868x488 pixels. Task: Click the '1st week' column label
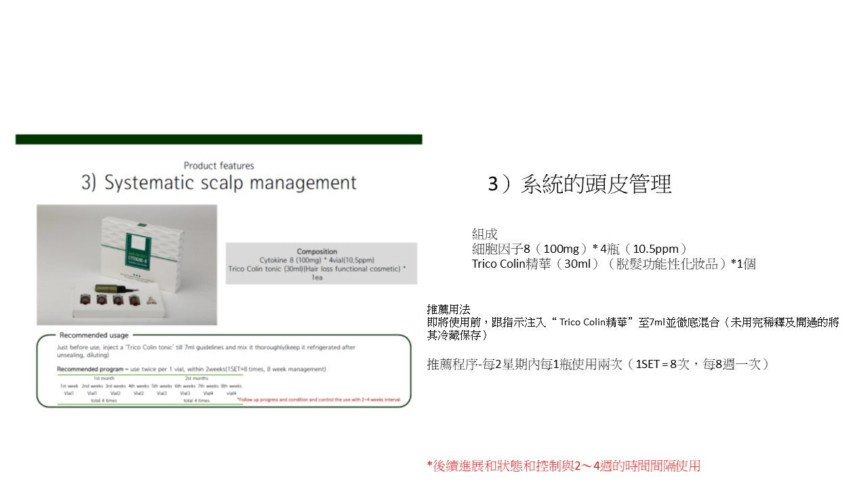coord(69,386)
